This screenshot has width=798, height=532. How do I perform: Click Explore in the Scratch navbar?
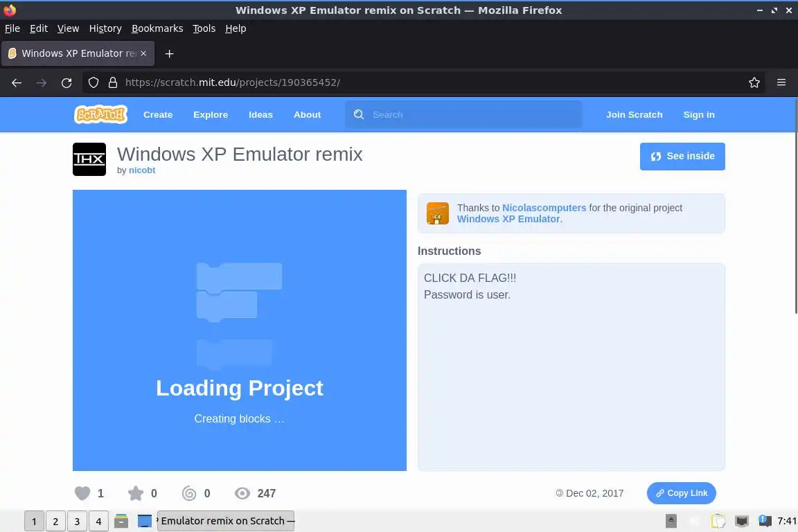coord(211,114)
